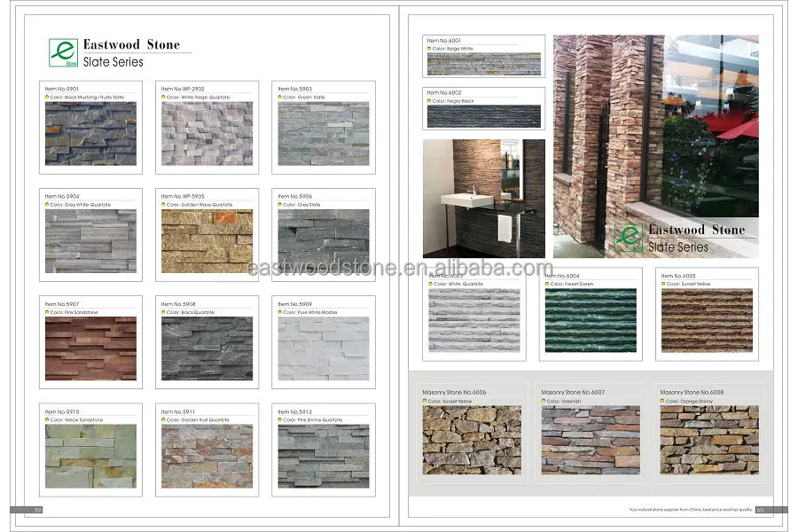Select the Item No.6001 beige white strip image
798x532 pixels.
click(x=484, y=64)
